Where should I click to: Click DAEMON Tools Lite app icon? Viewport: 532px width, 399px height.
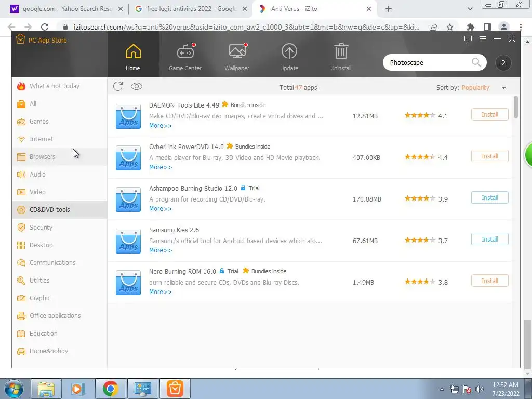[128, 116]
